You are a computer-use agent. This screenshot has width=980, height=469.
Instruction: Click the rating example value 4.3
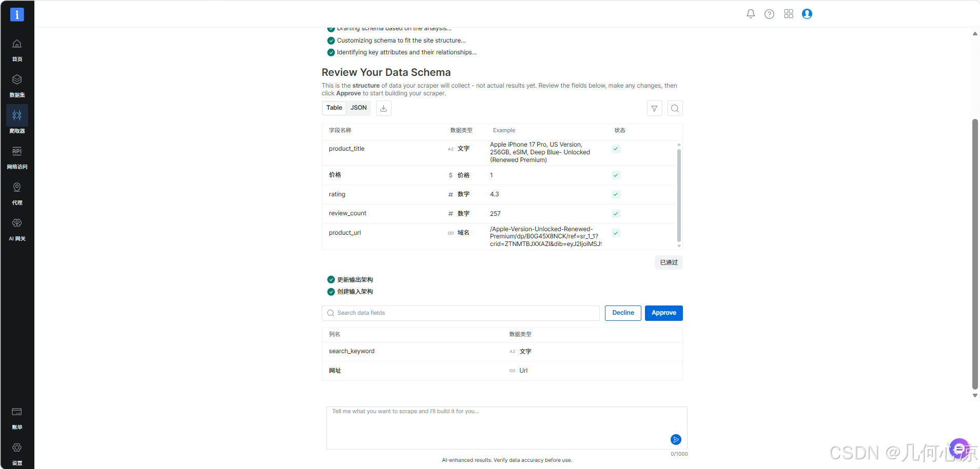pyautogui.click(x=494, y=194)
